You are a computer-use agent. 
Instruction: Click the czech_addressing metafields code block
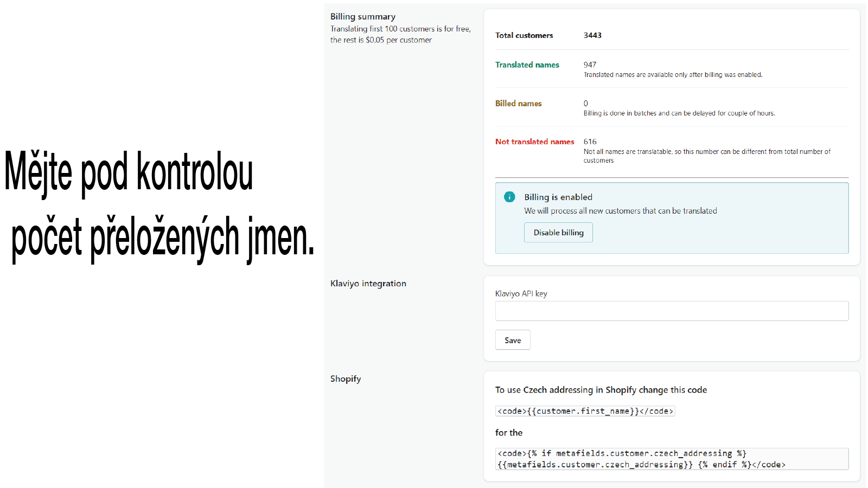[671, 459]
